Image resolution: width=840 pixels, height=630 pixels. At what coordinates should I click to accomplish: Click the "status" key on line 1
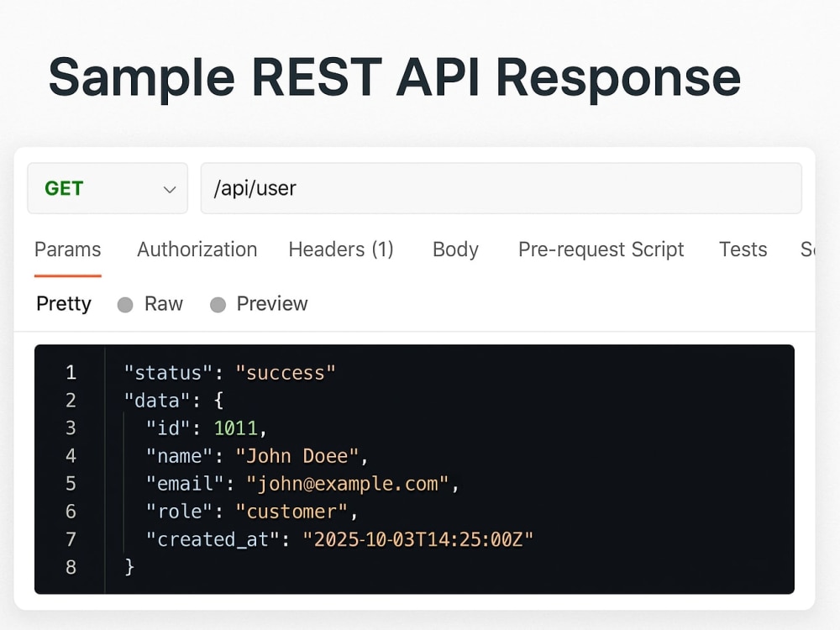tap(168, 373)
